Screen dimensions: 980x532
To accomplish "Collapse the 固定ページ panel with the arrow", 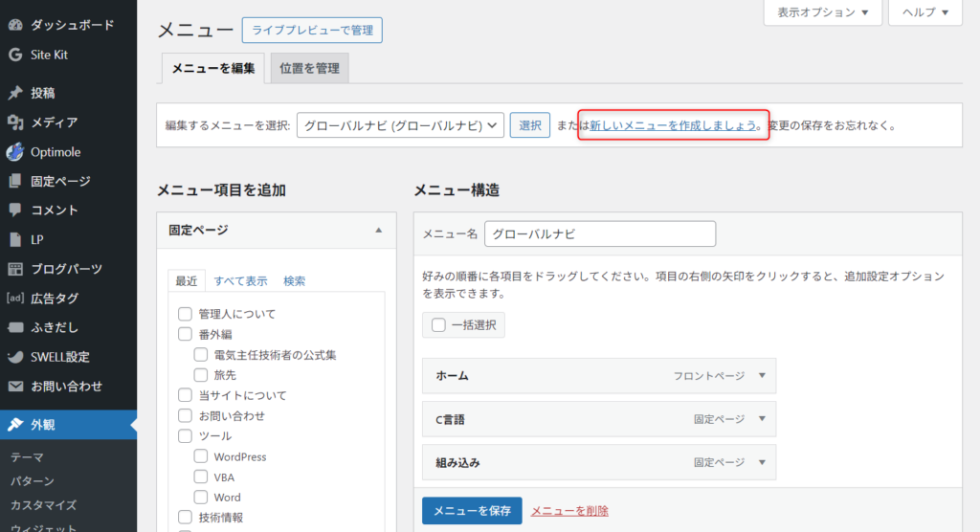I will (379, 231).
